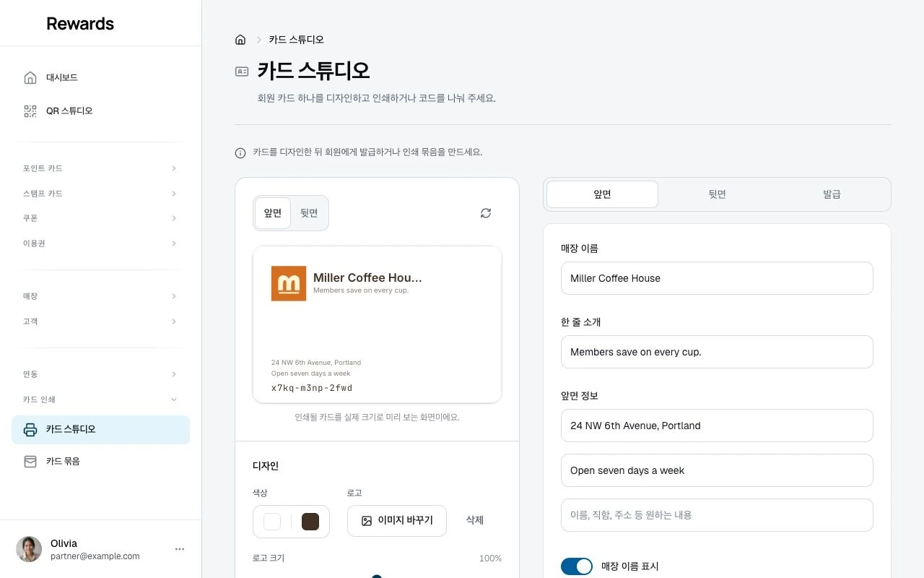
Task: Open the 발급 tab
Action: coord(832,194)
